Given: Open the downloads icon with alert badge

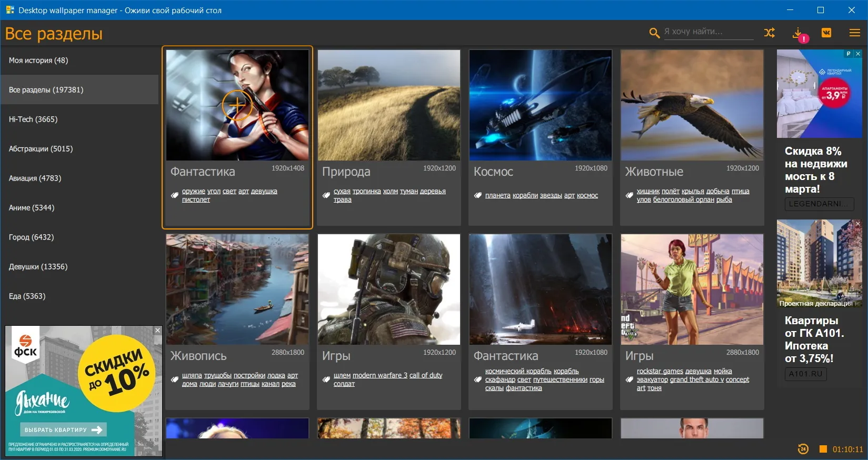Looking at the screenshot, I should click(x=800, y=34).
